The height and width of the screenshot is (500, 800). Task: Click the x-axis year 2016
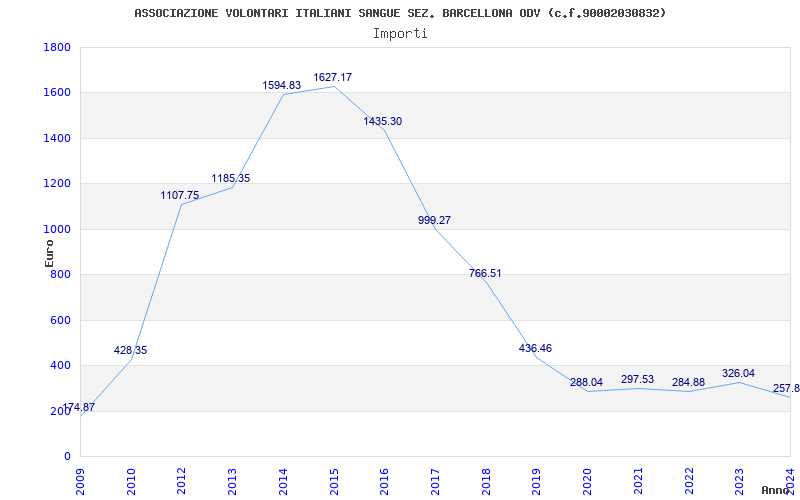click(x=385, y=482)
